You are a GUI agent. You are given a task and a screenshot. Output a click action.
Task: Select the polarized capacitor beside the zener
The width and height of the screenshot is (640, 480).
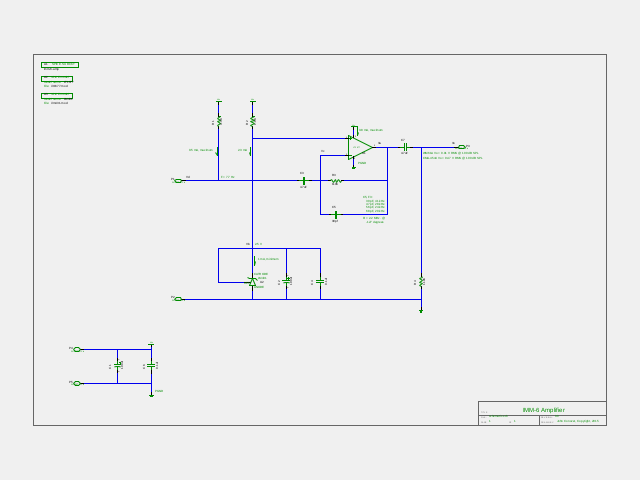coord(287,281)
